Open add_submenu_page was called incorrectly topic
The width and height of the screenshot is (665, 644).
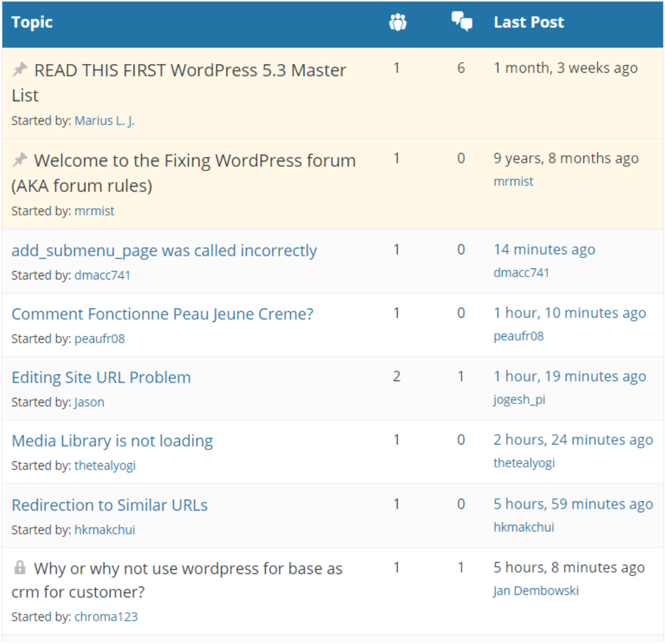pos(164,250)
